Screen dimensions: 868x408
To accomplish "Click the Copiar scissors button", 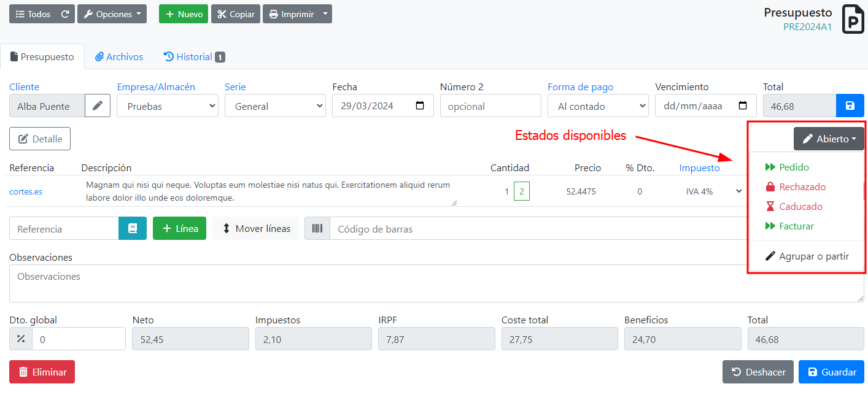I will coord(236,14).
